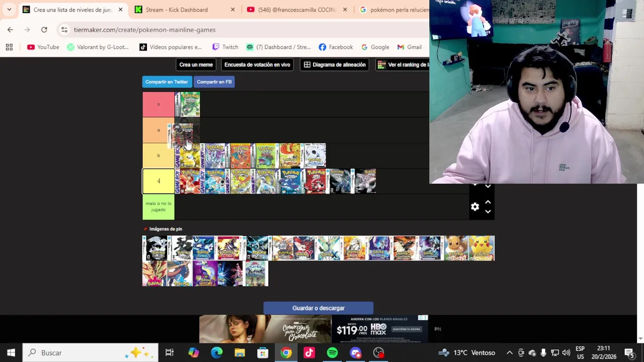This screenshot has height=362, width=644.
Task: Close the 'Crea una lista de niveles' tab
Action: click(x=120, y=10)
